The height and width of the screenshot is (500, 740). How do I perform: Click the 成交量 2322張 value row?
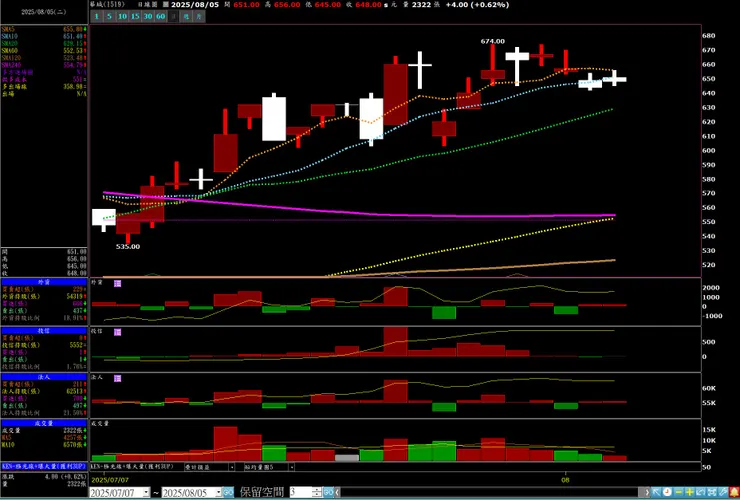44,431
